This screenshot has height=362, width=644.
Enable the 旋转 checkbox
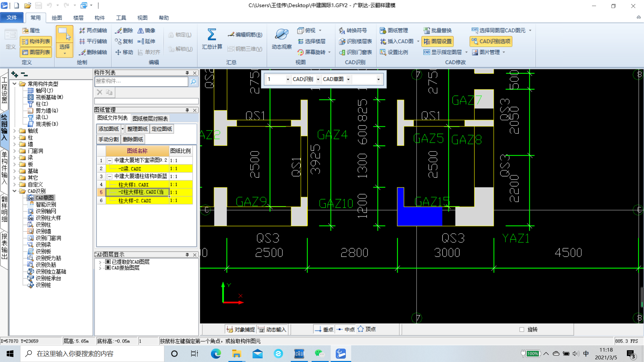click(x=522, y=329)
